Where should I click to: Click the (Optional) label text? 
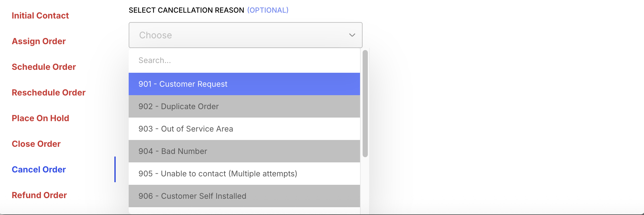pyautogui.click(x=268, y=10)
